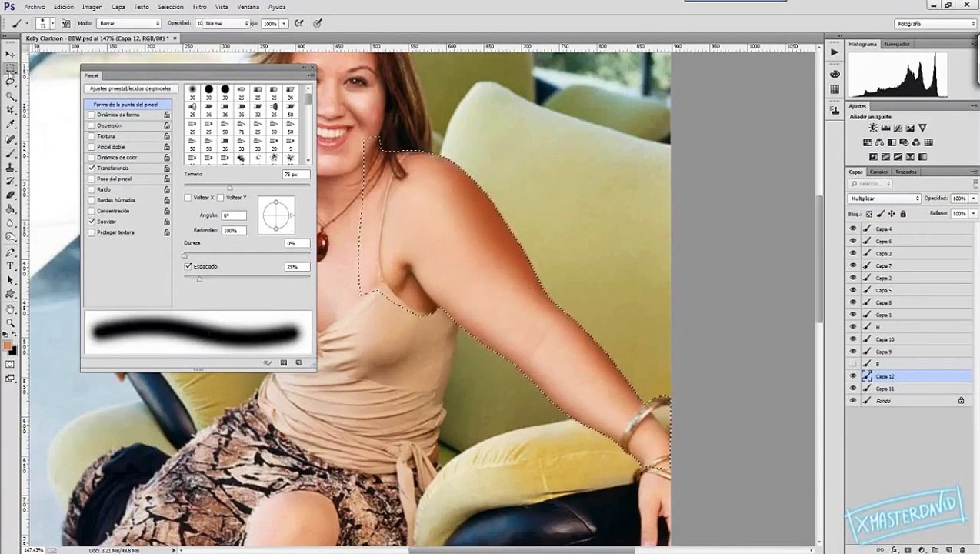Open the blend mode dropdown Multiplicar
This screenshot has height=554, width=980.
click(x=885, y=199)
